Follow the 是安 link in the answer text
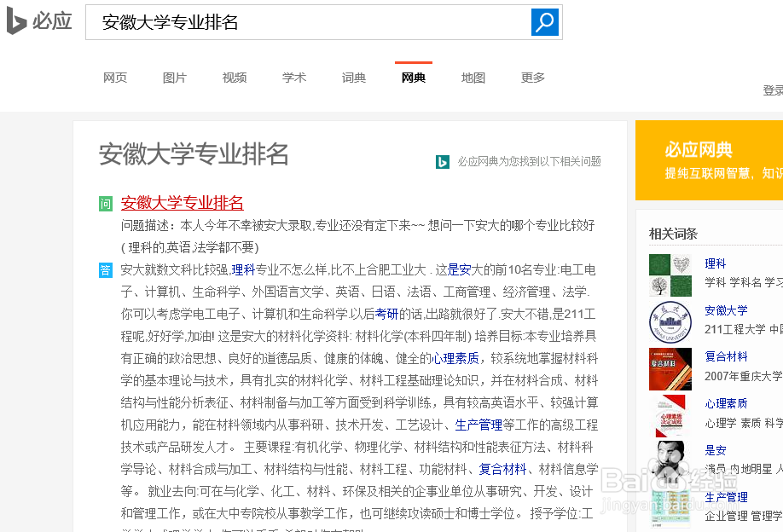 click(460, 270)
